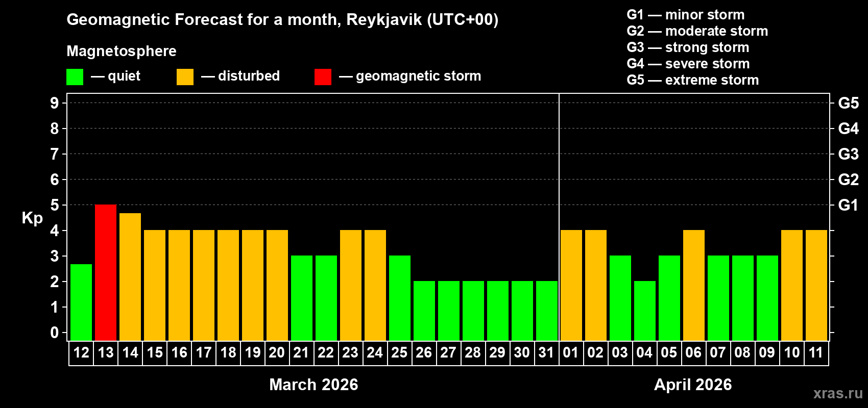Click the quiet legend text
868x408 pixels.
[x=124, y=76]
